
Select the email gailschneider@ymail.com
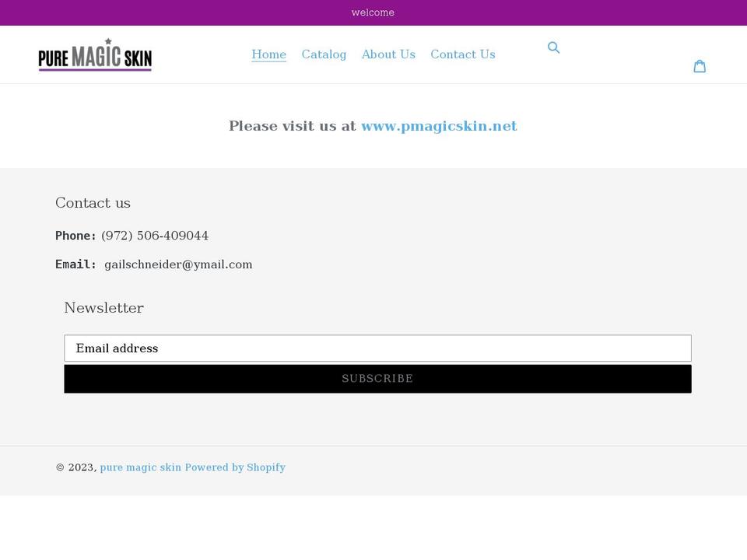[x=178, y=264]
